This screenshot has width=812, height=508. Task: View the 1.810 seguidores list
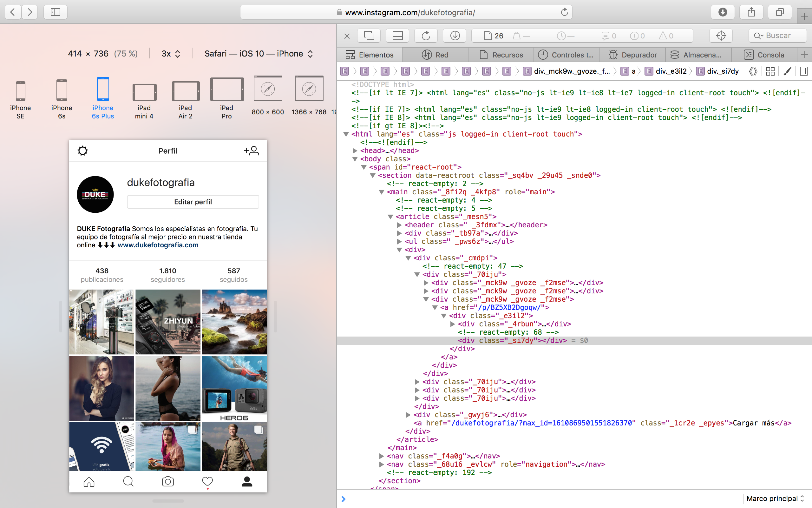(x=168, y=275)
